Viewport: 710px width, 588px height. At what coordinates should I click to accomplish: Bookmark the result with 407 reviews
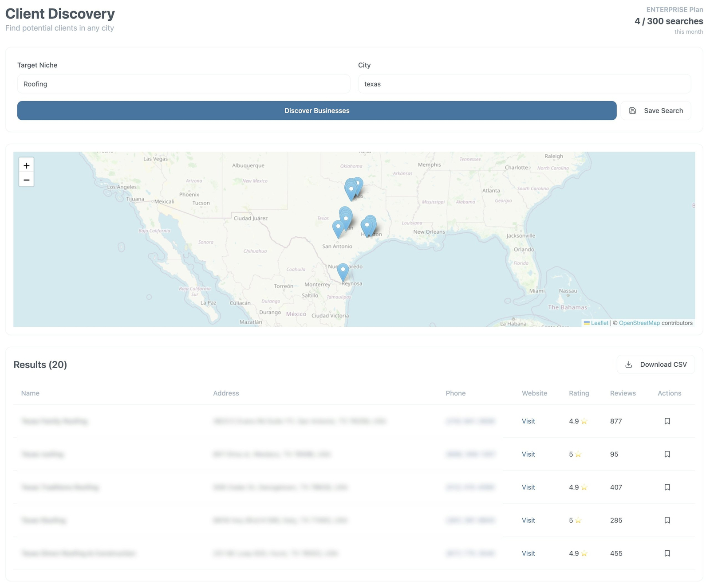point(667,487)
